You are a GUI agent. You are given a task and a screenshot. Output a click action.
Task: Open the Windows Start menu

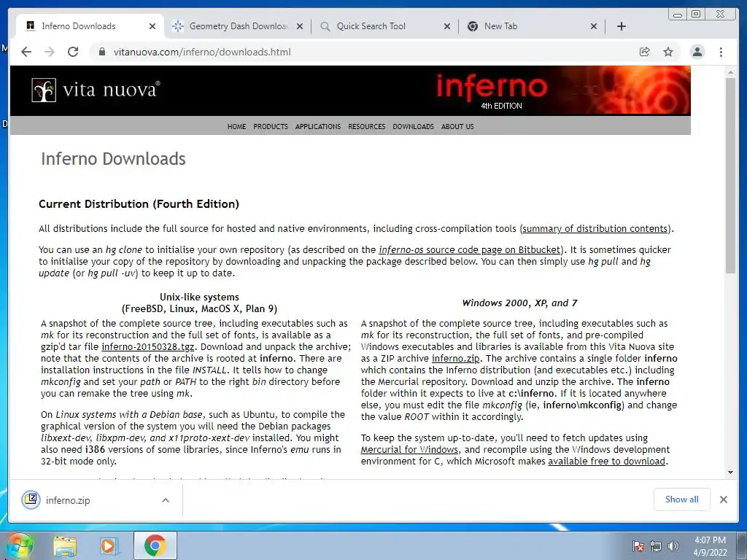(18, 545)
